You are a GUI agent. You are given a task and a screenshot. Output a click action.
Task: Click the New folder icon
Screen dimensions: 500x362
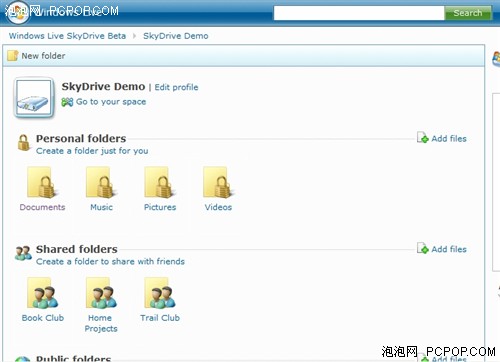coord(13,56)
